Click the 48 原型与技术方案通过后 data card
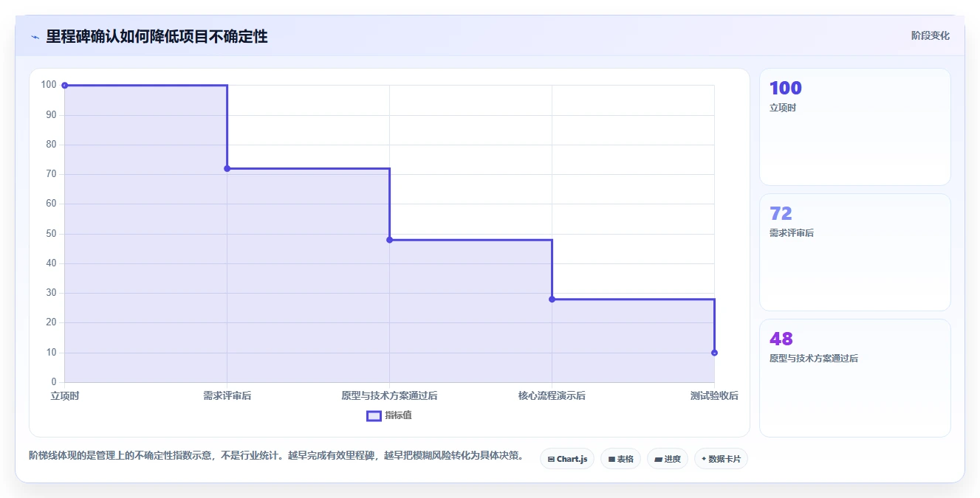 (854, 378)
